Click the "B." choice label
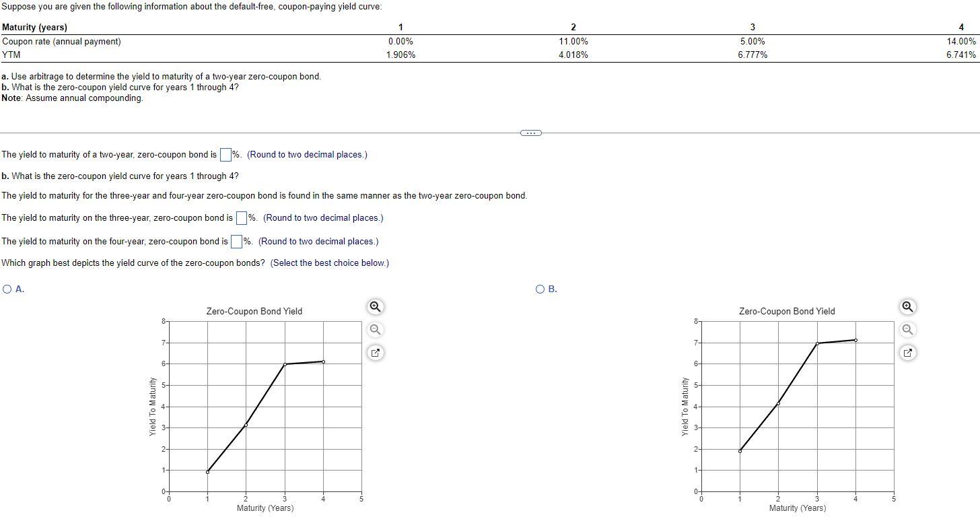 [x=551, y=289]
